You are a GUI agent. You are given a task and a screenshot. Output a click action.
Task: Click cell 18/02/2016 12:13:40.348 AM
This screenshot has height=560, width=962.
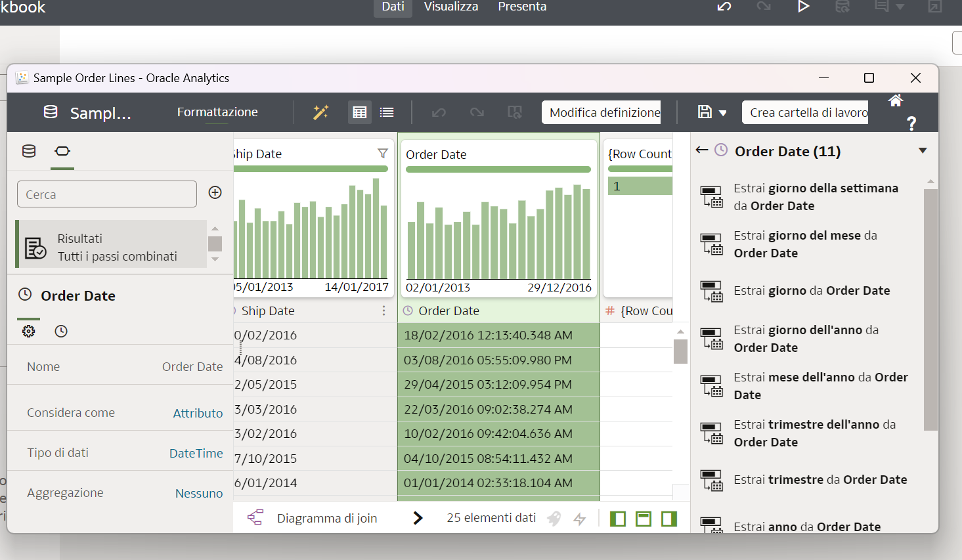tap(498, 335)
